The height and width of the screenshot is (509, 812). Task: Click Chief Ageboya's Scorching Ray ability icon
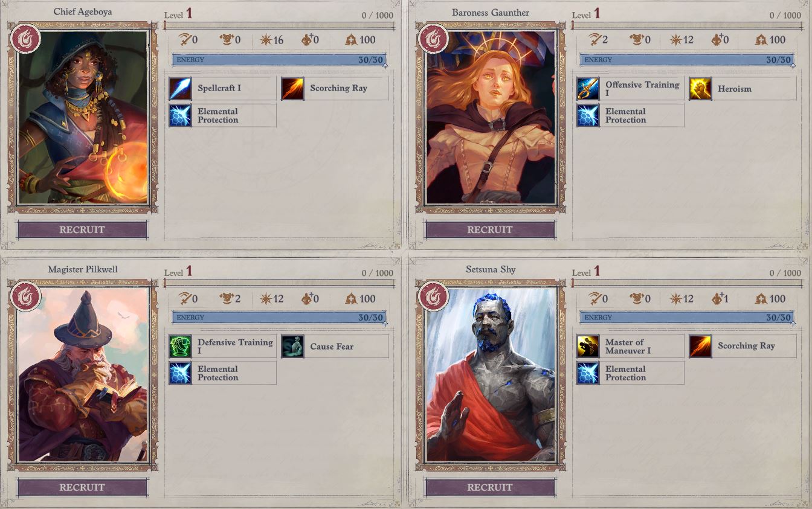292,89
